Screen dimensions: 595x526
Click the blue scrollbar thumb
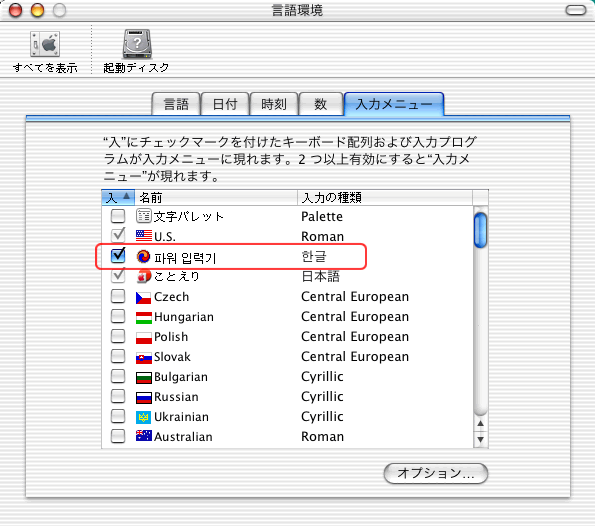pyautogui.click(x=480, y=230)
